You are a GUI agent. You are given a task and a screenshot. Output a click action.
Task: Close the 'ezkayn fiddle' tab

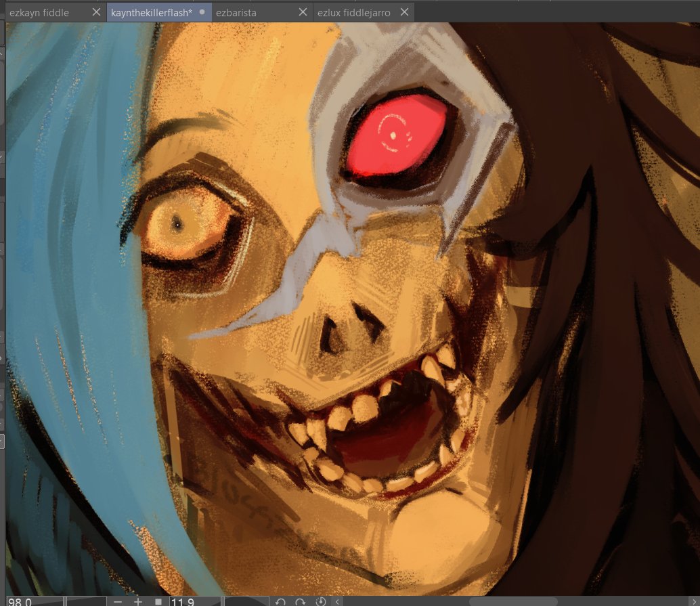95,12
